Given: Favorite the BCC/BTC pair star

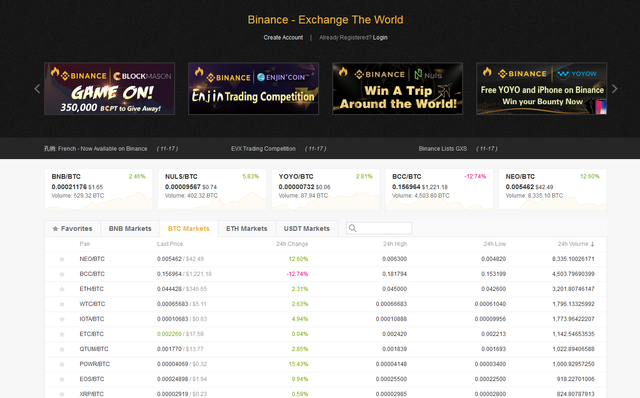Looking at the screenshot, I should click(x=62, y=274).
